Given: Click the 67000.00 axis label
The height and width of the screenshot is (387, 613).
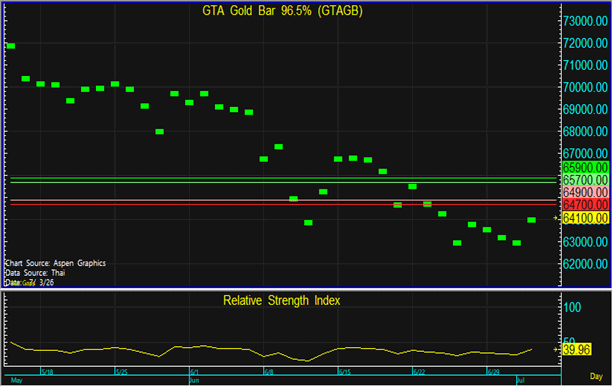Looking at the screenshot, I should pos(585,153).
